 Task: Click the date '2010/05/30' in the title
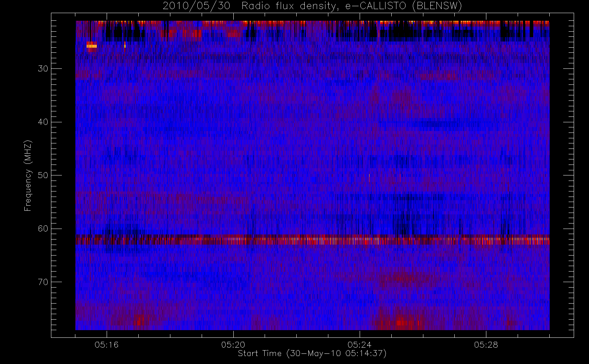click(x=196, y=6)
